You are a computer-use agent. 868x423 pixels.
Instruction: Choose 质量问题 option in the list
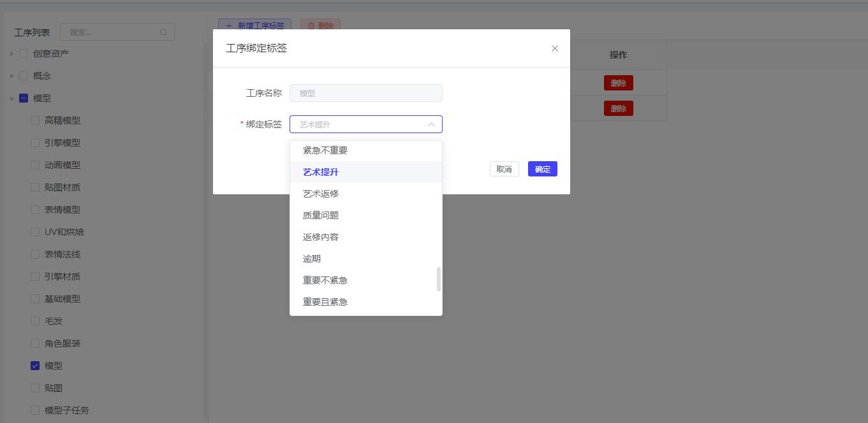click(321, 215)
